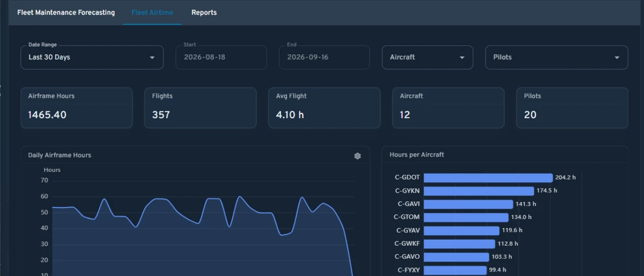Click the 40 y-axis label
644x276 pixels.
point(44,228)
